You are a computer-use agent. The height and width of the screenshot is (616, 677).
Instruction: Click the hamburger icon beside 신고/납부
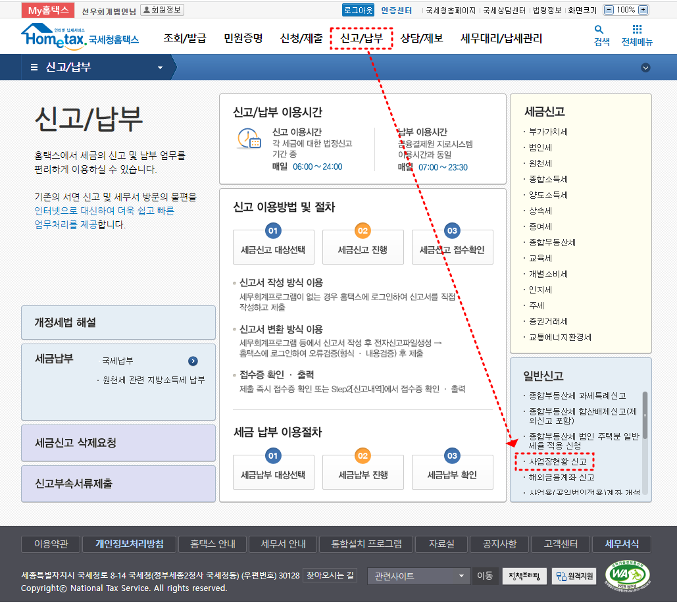tap(34, 67)
